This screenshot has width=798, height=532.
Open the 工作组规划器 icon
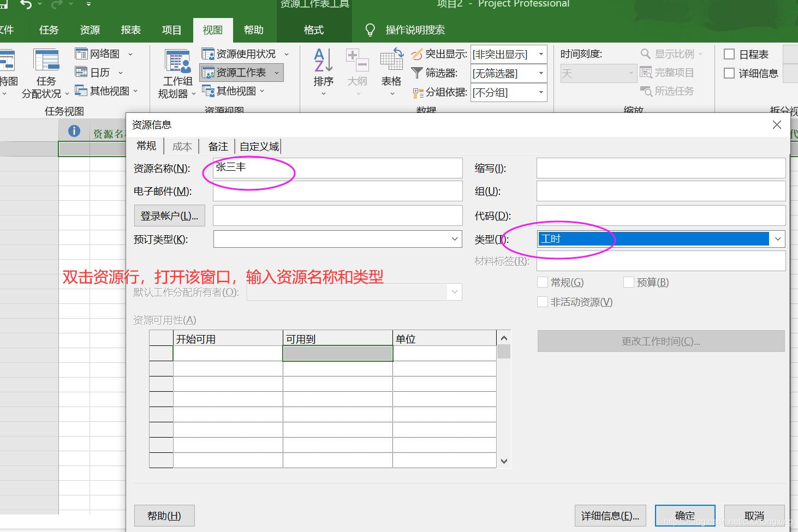(x=178, y=61)
